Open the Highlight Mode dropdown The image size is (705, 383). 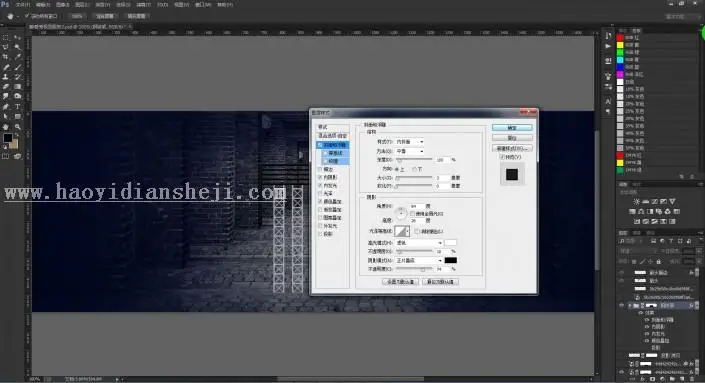pos(418,243)
